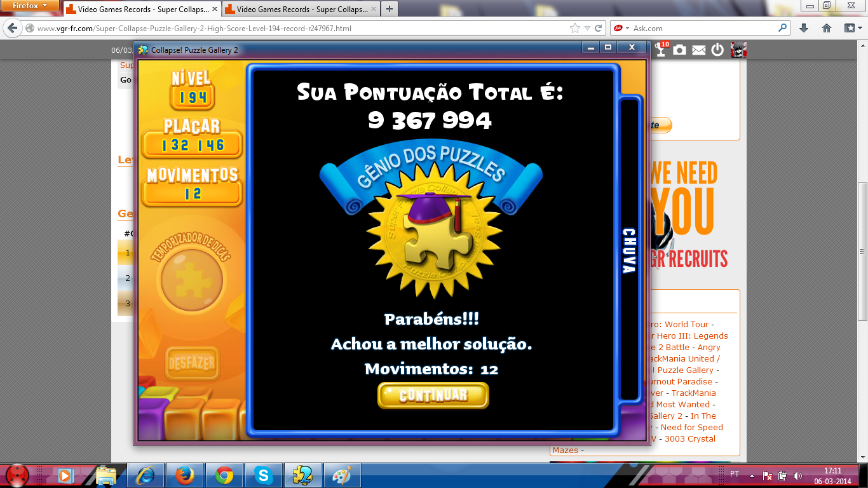Open a new browser tab

click(x=389, y=9)
